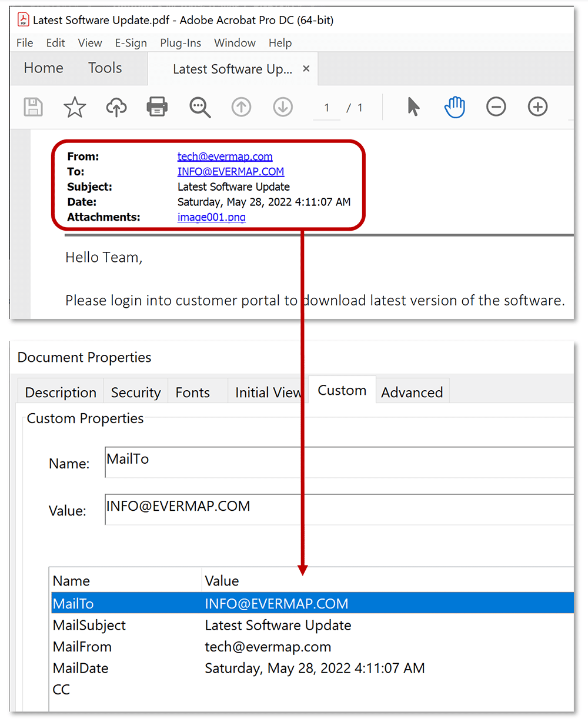Print the document using printer icon
The height and width of the screenshot is (725, 588).
[x=157, y=107]
